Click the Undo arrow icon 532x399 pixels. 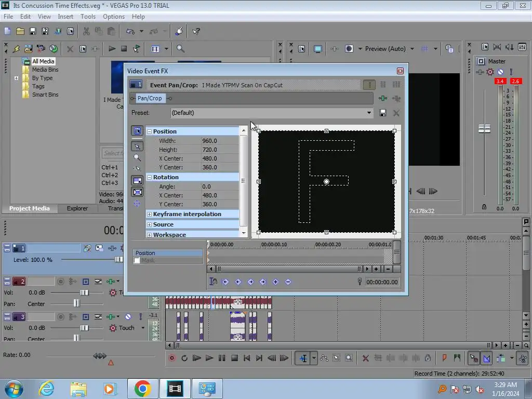[x=130, y=31]
